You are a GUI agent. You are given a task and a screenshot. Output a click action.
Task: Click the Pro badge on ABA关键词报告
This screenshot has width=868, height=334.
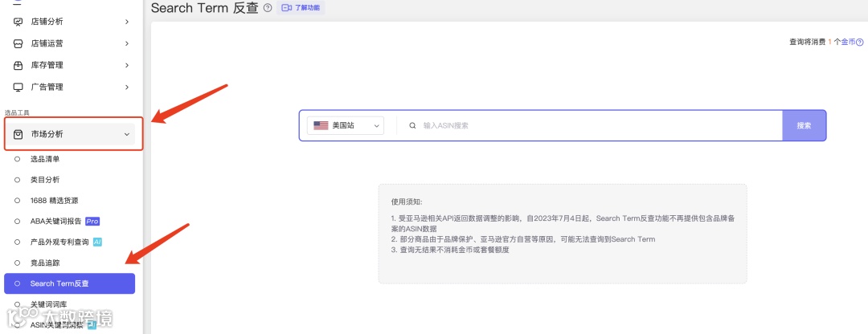[92, 221]
